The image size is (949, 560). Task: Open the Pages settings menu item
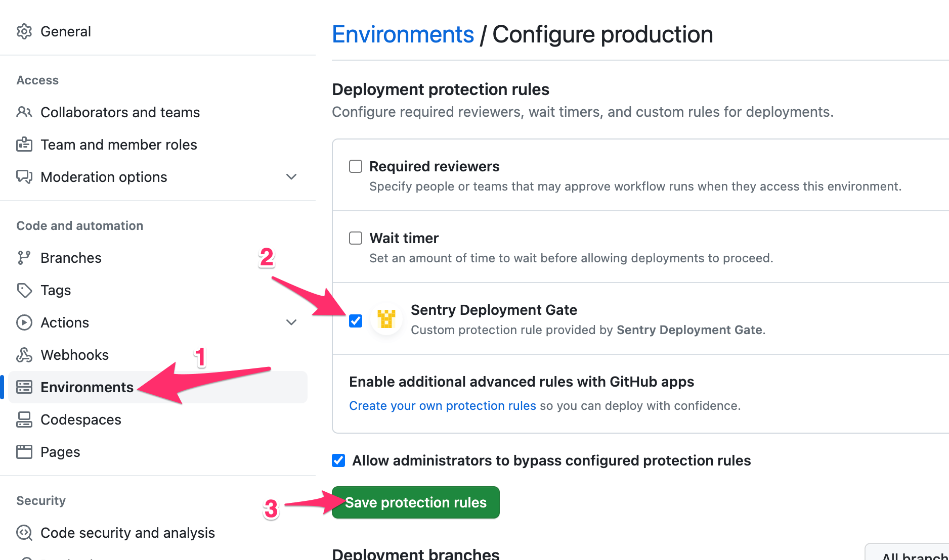click(60, 452)
